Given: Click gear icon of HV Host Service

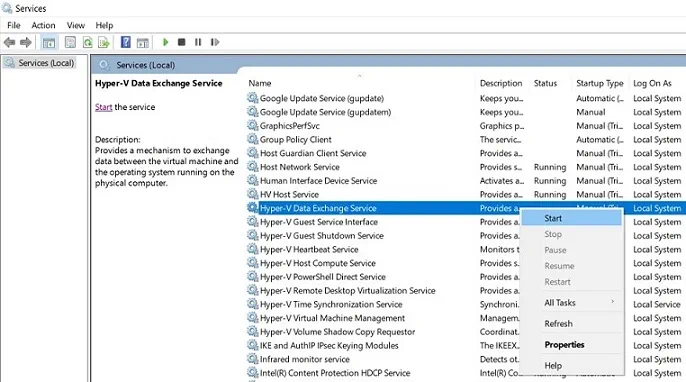Looking at the screenshot, I should tap(252, 194).
